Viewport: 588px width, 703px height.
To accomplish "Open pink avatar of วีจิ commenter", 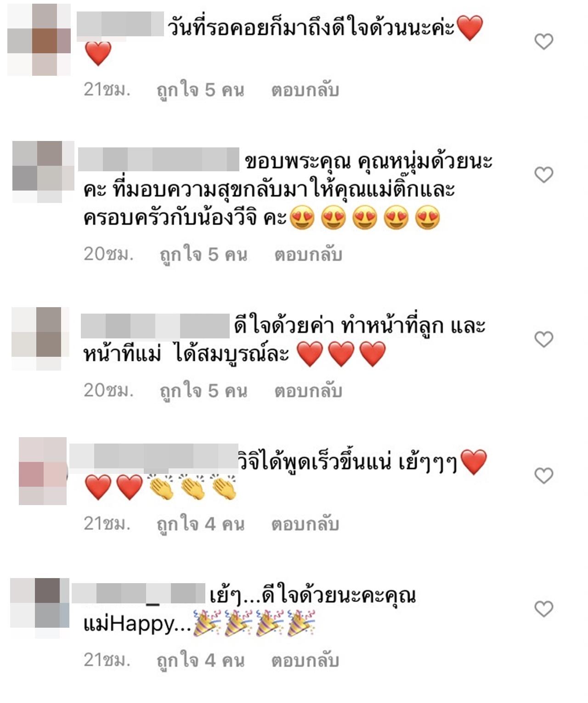I will [43, 471].
